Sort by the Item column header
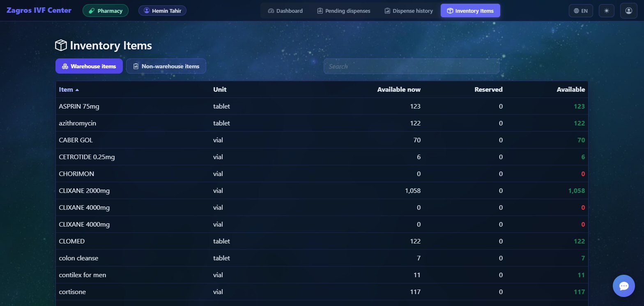The width and height of the screenshot is (644, 306). [69, 90]
